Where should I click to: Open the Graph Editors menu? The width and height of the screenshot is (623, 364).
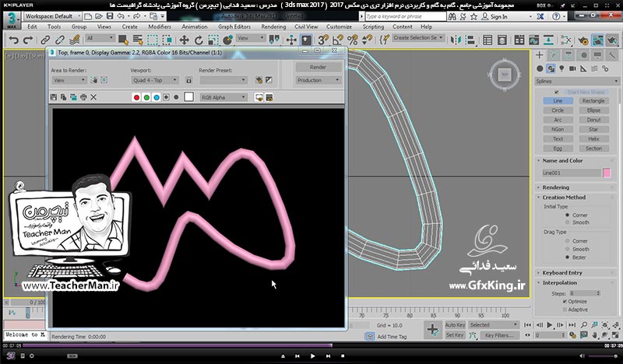[234, 26]
